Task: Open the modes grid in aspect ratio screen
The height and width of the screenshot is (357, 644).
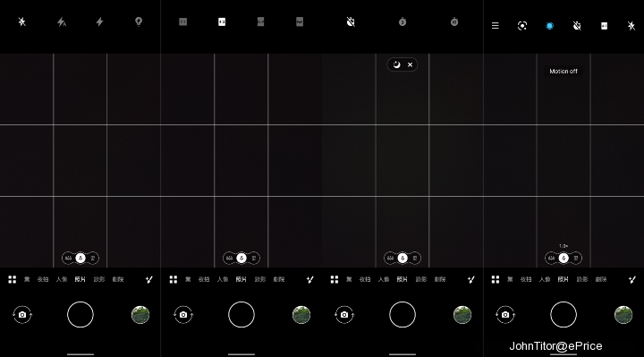Action: [x=174, y=279]
